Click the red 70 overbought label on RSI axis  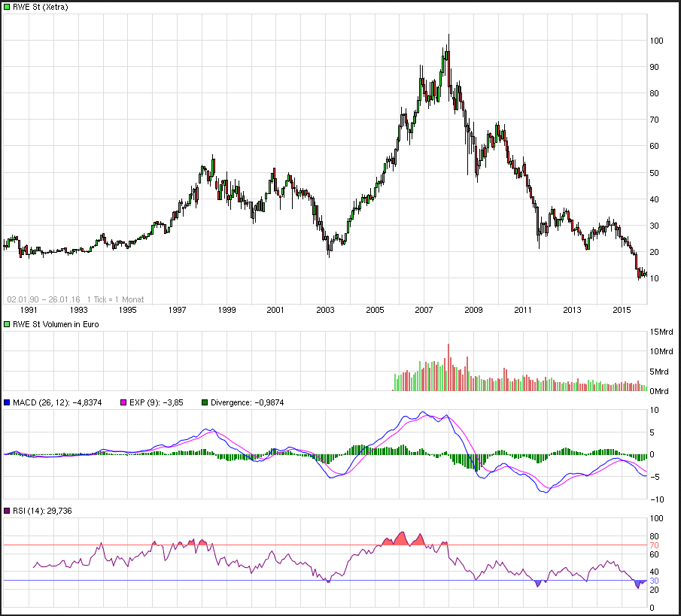(654, 545)
